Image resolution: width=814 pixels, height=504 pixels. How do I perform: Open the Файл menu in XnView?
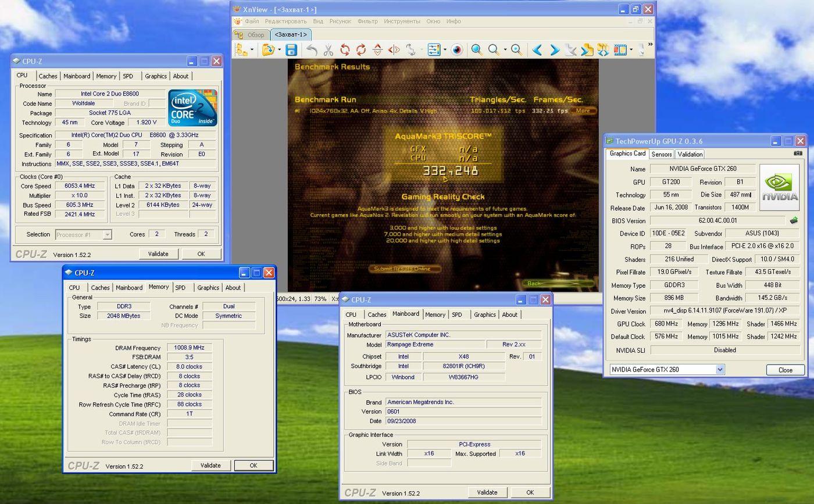pos(252,22)
